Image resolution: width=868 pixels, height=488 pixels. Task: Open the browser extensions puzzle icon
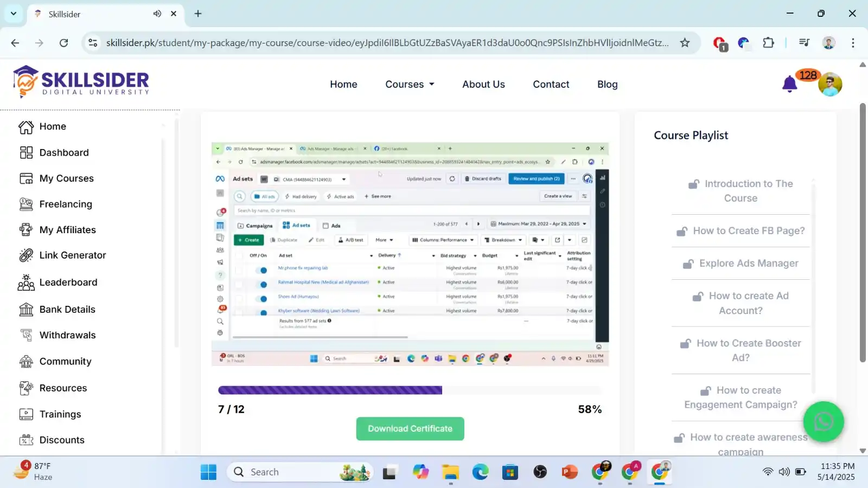[x=768, y=43]
